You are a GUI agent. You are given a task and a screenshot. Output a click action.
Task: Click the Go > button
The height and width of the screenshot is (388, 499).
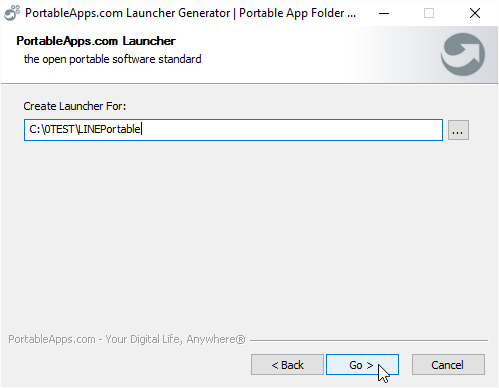pos(362,365)
